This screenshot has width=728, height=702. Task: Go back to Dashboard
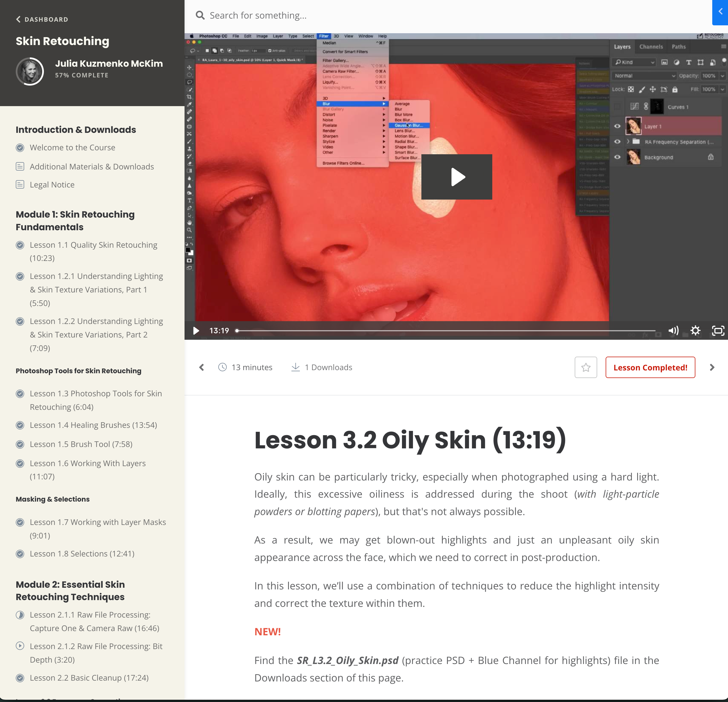(x=42, y=19)
